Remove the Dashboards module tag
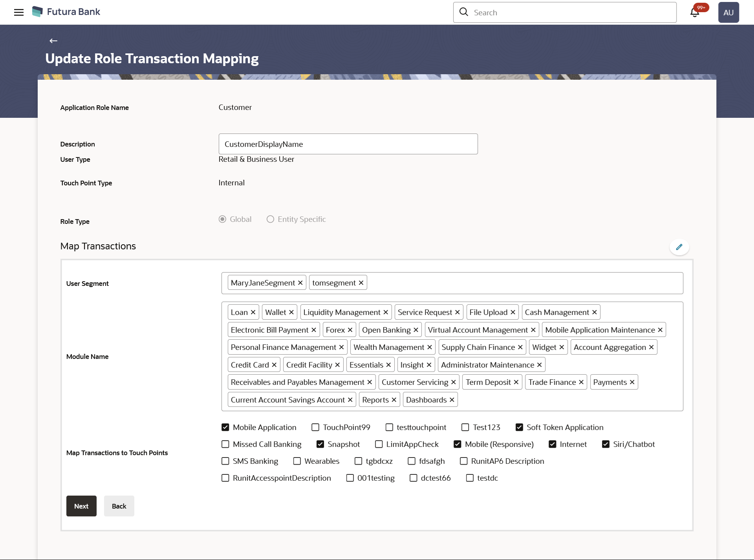Viewport: 754px width, 560px height. click(452, 400)
